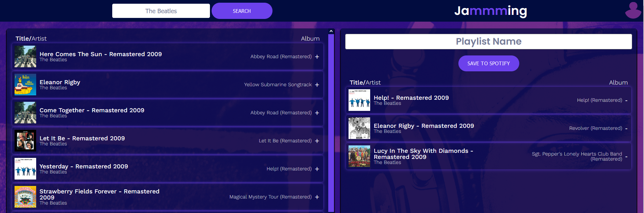This screenshot has width=644, height=213.
Task: Click 'The Beatles' artist under Let It Be
Action: [x=53, y=144]
